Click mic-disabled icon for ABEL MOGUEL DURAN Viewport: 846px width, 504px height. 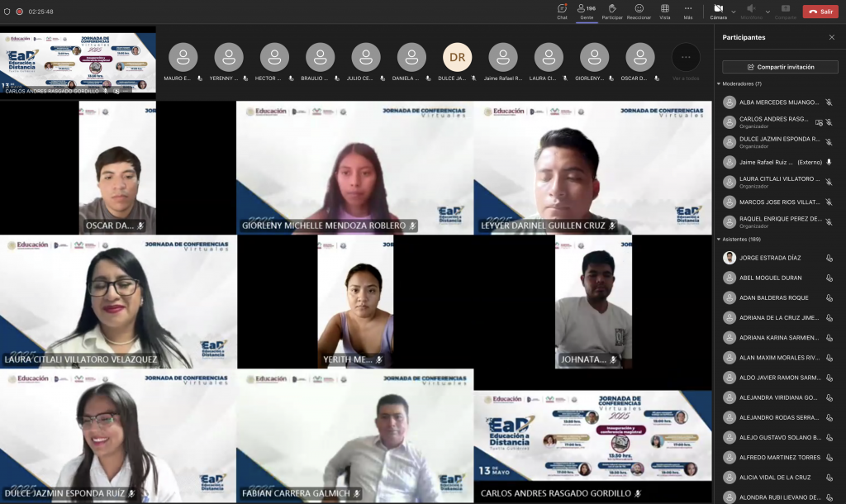[x=829, y=278]
